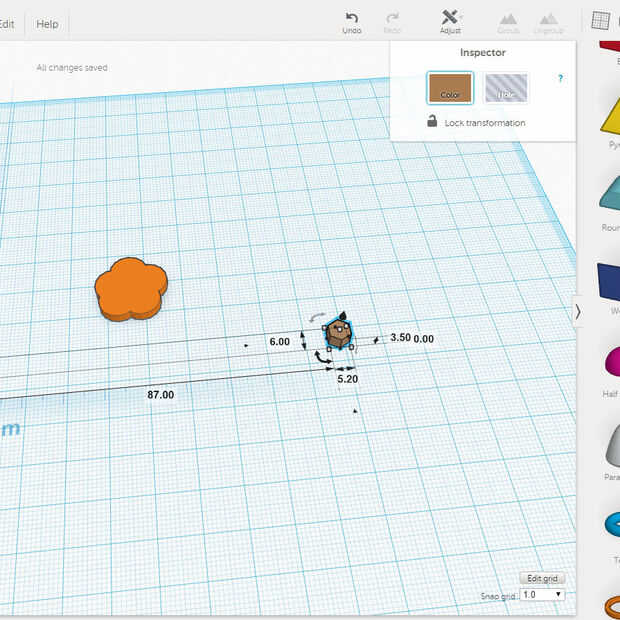Click the 5.20 width dimension value

[x=348, y=379]
